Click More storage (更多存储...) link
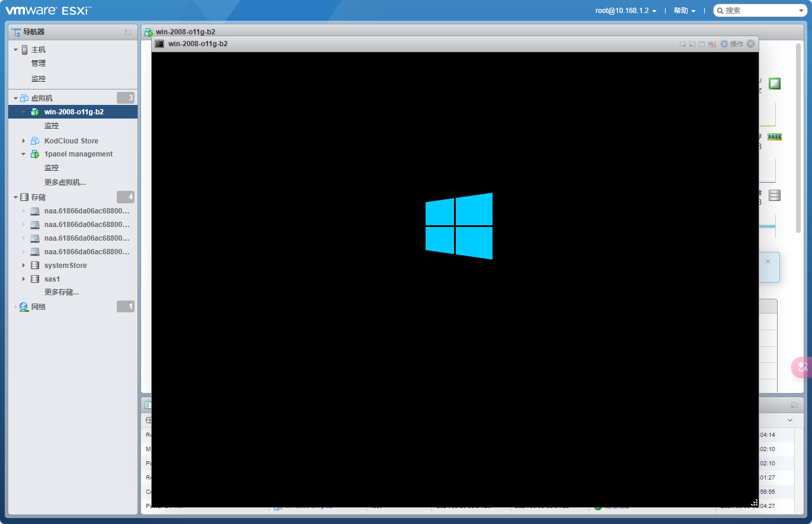The image size is (812, 524). pyautogui.click(x=62, y=292)
